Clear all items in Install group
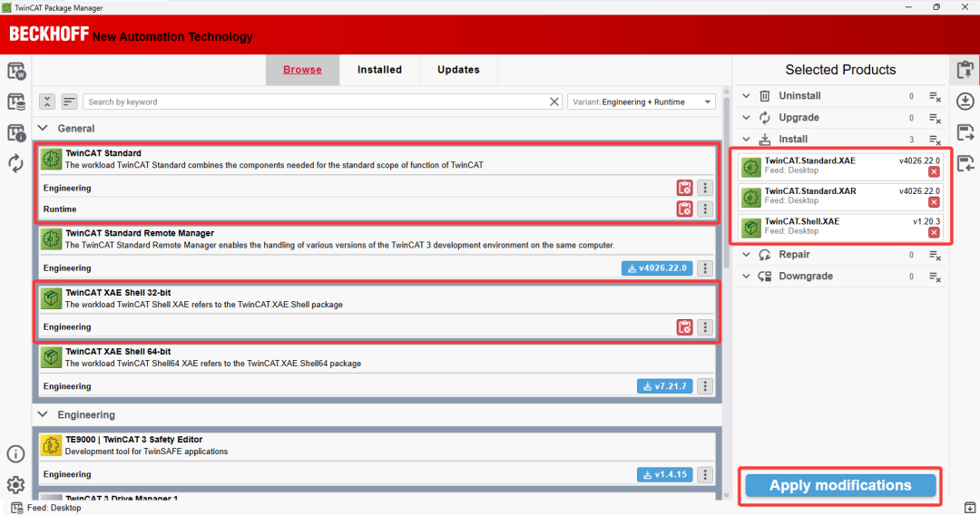The width and height of the screenshot is (980, 515). click(935, 140)
